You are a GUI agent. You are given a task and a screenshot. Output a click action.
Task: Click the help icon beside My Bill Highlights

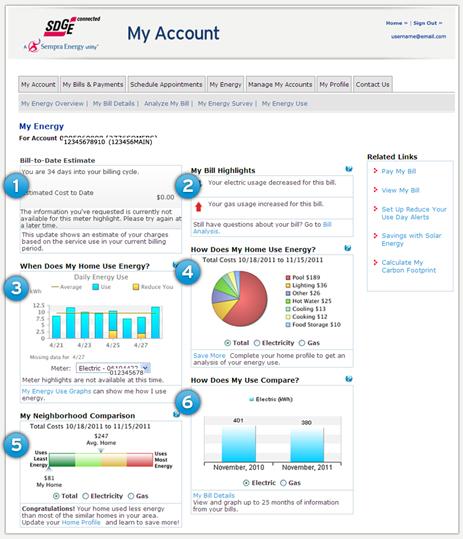coord(349,169)
